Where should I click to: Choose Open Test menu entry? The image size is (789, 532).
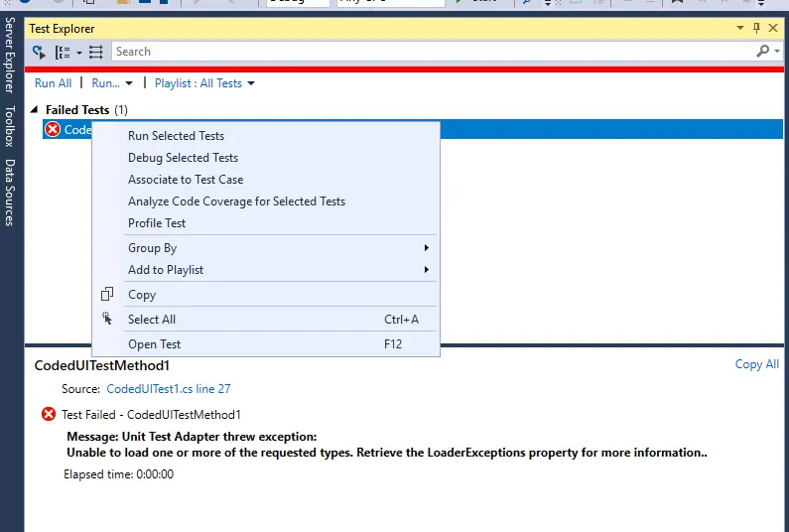tap(266, 344)
